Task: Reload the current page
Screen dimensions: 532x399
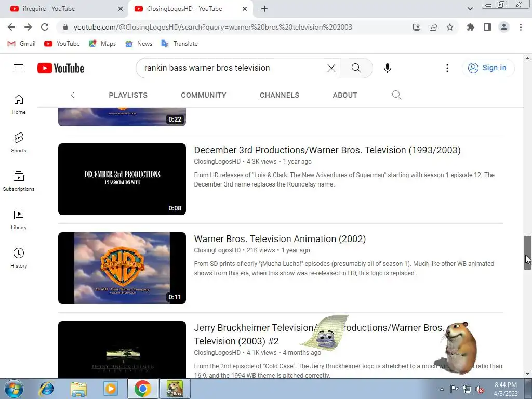Action: [x=45, y=27]
